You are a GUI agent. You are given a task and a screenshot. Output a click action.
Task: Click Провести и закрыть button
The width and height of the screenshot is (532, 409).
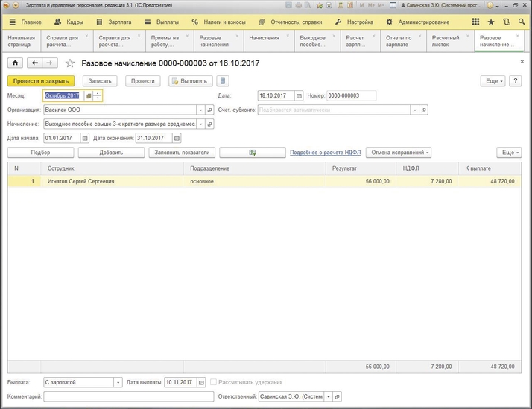pos(41,81)
